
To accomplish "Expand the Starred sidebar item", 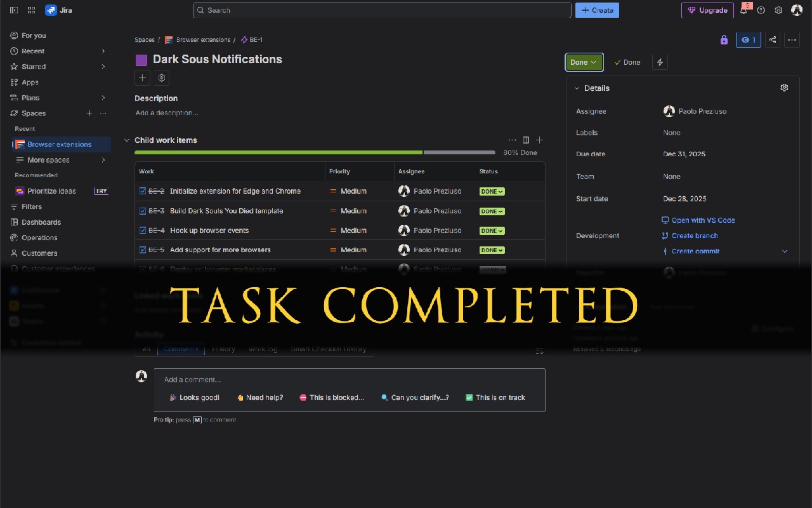I will (x=103, y=67).
